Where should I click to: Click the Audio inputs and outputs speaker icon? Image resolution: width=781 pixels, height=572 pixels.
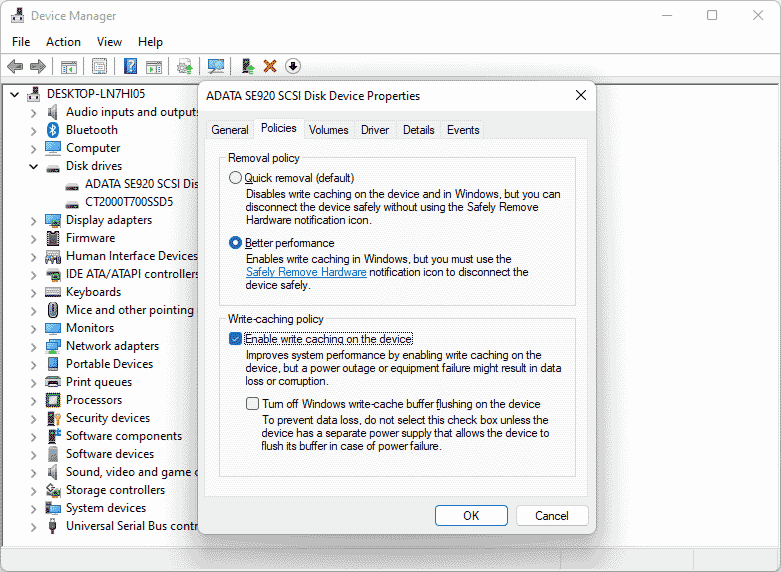click(x=53, y=112)
